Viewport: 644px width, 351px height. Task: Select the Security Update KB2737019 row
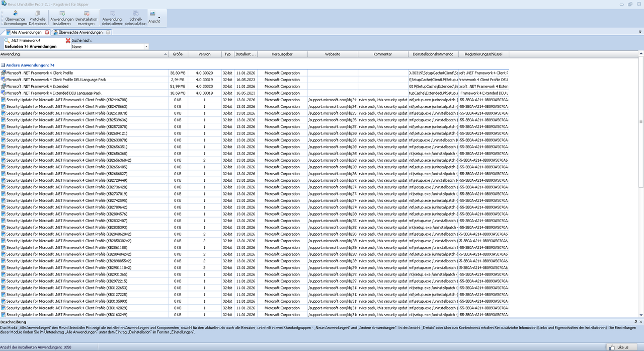(x=255, y=194)
